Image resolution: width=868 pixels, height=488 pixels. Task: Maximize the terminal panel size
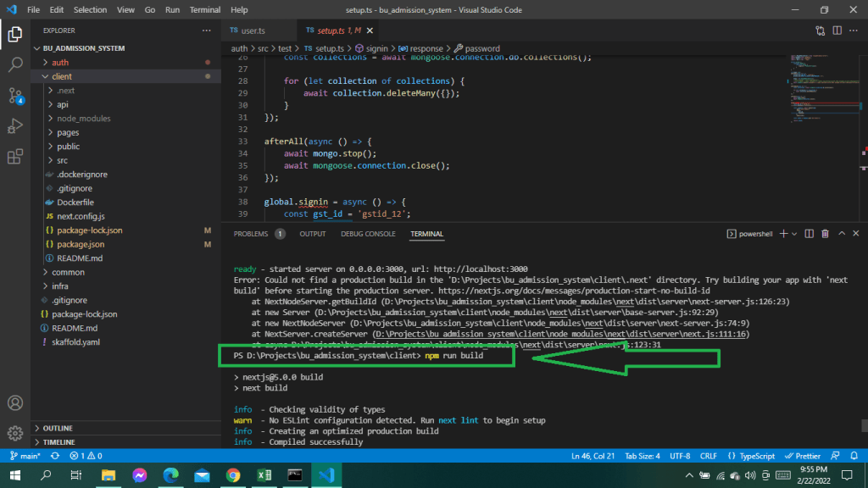click(x=842, y=234)
